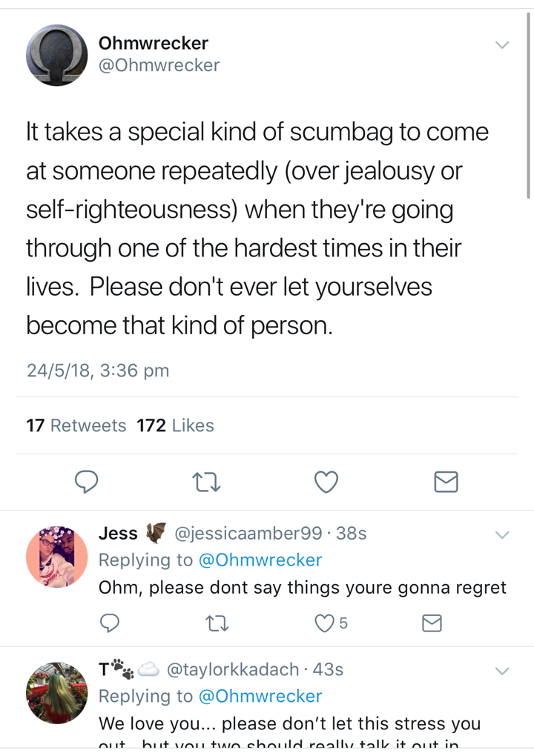This screenshot has height=756, width=534.
Task: Open @Ohmwrecker mention in Jess's reply
Action: click(260, 560)
